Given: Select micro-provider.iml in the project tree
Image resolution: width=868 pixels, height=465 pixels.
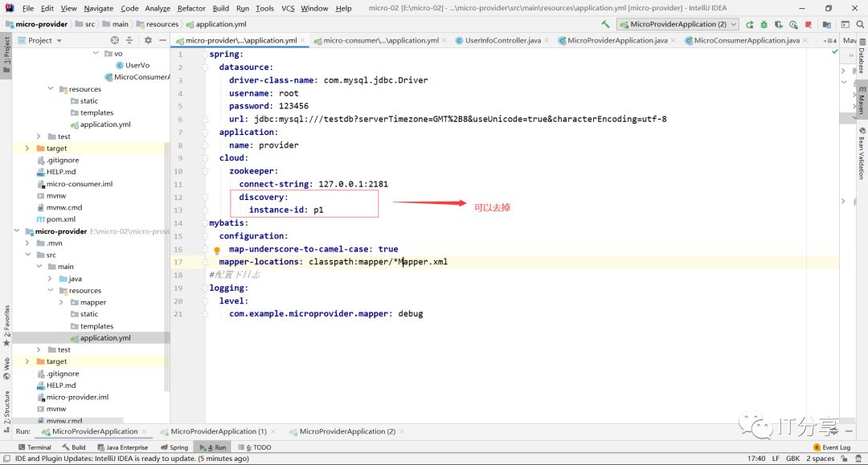Looking at the screenshot, I should [72, 397].
